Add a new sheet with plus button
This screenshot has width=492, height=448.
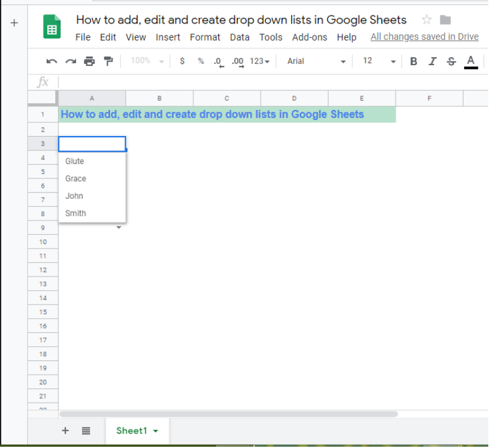pyautogui.click(x=65, y=431)
